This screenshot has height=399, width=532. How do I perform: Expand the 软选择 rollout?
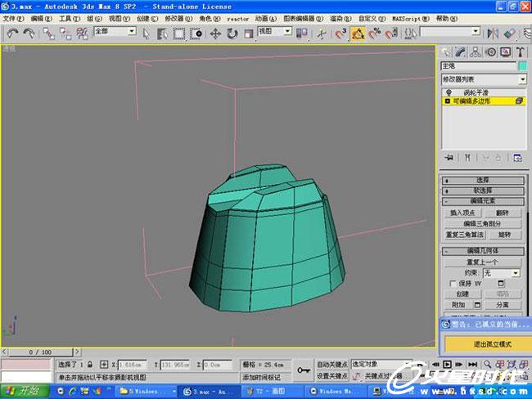pos(483,191)
